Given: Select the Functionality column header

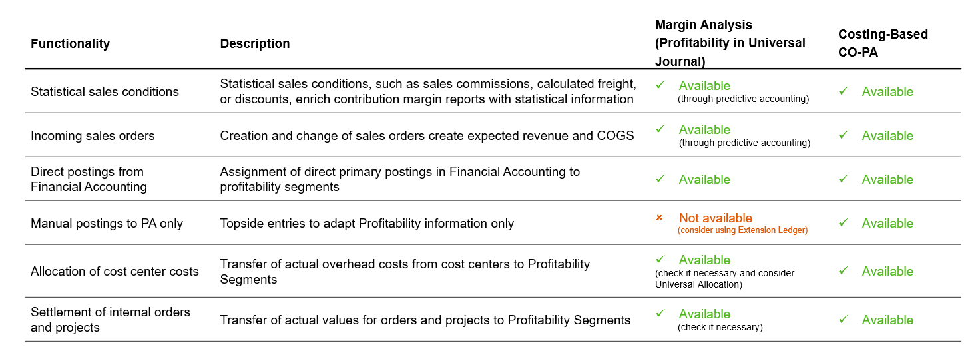Looking at the screenshot, I should click(x=70, y=43).
